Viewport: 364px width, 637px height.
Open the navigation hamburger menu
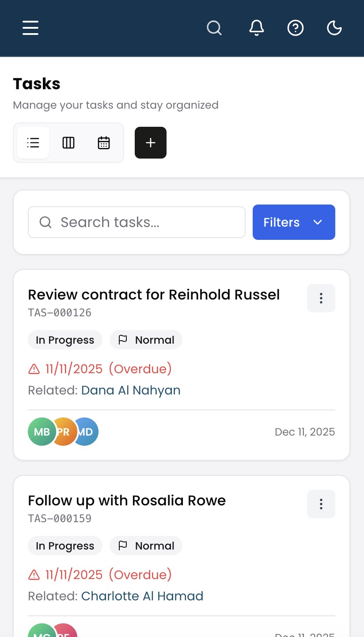click(30, 28)
